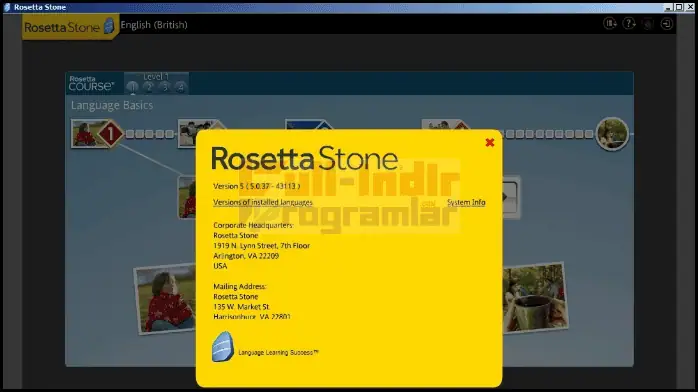Click the last activity square before milestone circle

point(589,133)
